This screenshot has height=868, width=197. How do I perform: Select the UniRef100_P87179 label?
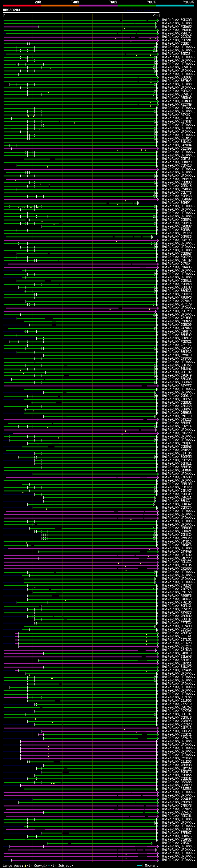[x=177, y=304]
